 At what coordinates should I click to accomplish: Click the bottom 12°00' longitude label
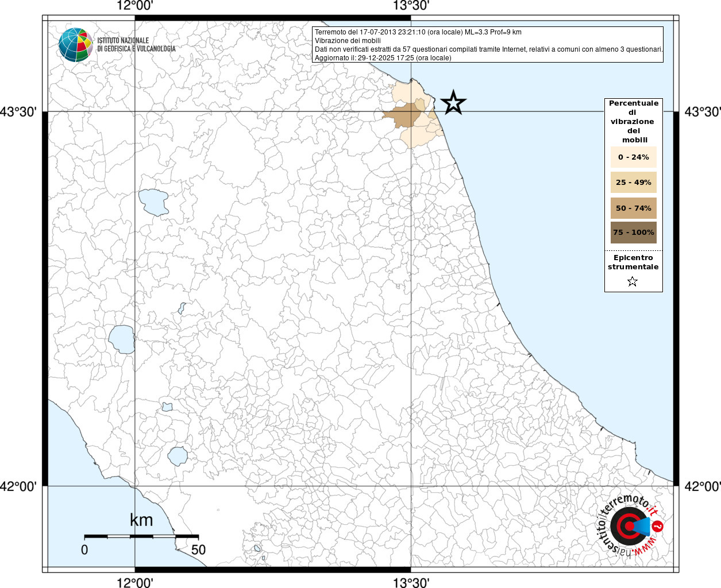(x=135, y=582)
